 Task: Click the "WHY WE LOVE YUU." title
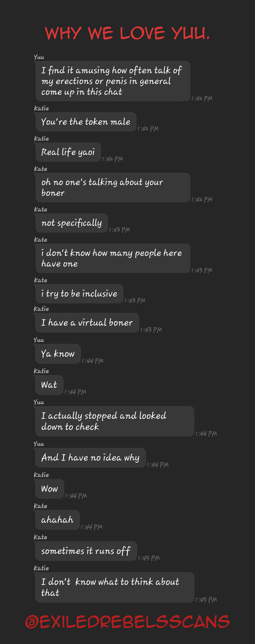pos(127,33)
